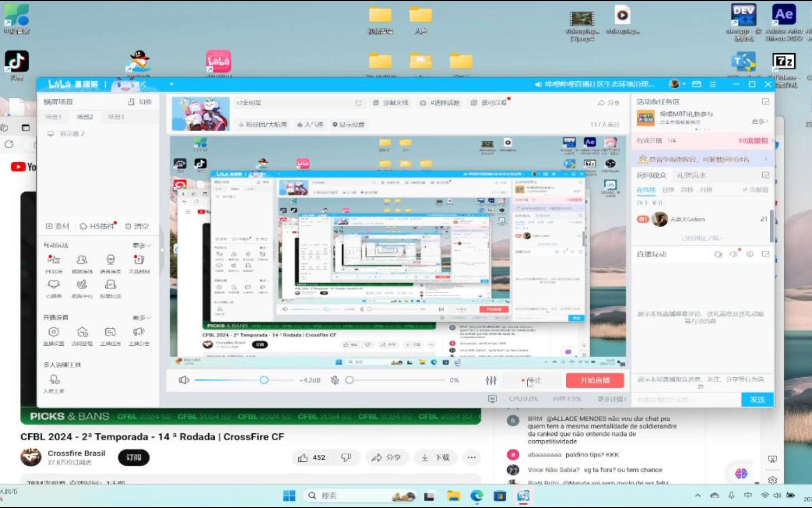This screenshot has height=508, width=812.
Task: Toggle the system tray input method 中
Action: (x=748, y=495)
